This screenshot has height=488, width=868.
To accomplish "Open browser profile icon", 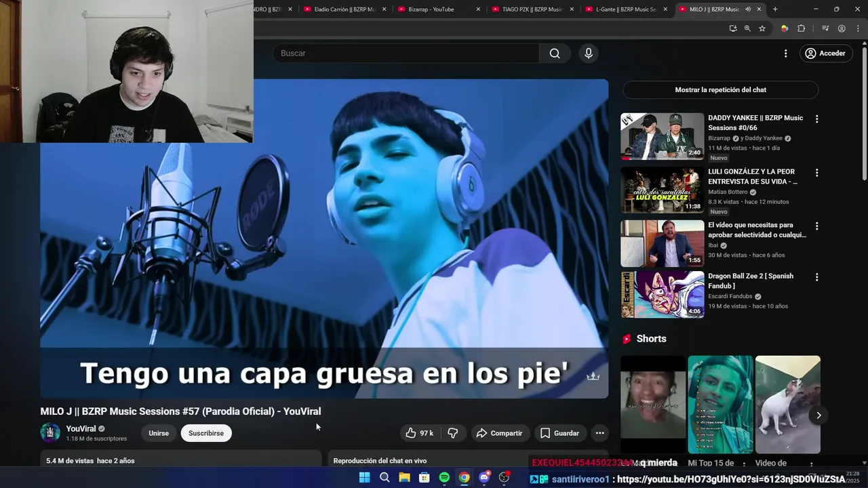I will click(x=842, y=28).
